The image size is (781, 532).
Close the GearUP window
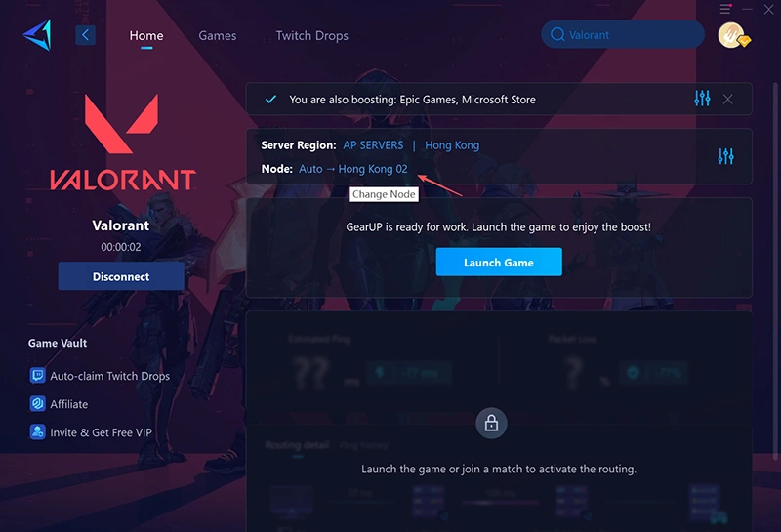[x=768, y=9]
